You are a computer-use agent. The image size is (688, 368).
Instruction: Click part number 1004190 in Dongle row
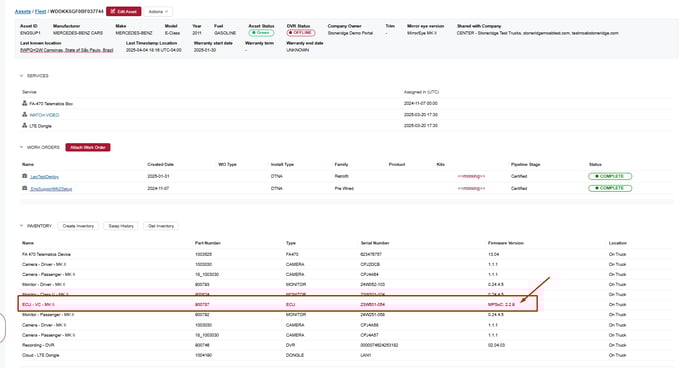203,355
